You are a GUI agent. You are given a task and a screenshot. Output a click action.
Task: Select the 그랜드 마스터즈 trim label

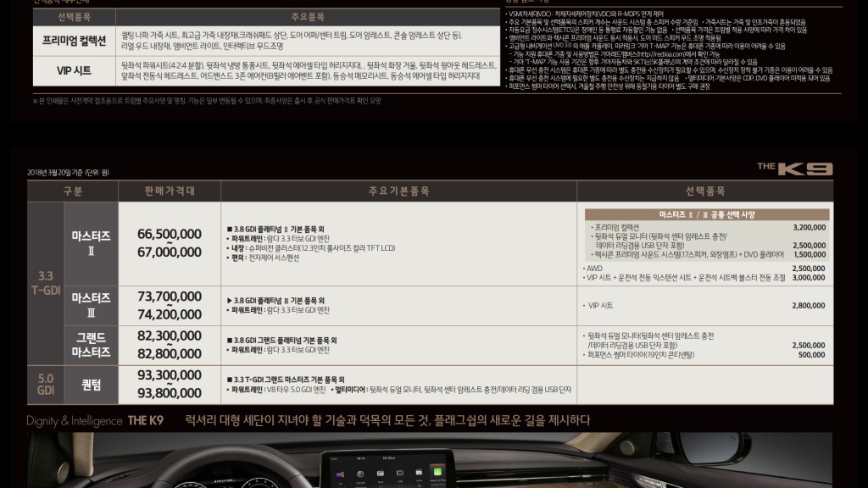point(91,345)
